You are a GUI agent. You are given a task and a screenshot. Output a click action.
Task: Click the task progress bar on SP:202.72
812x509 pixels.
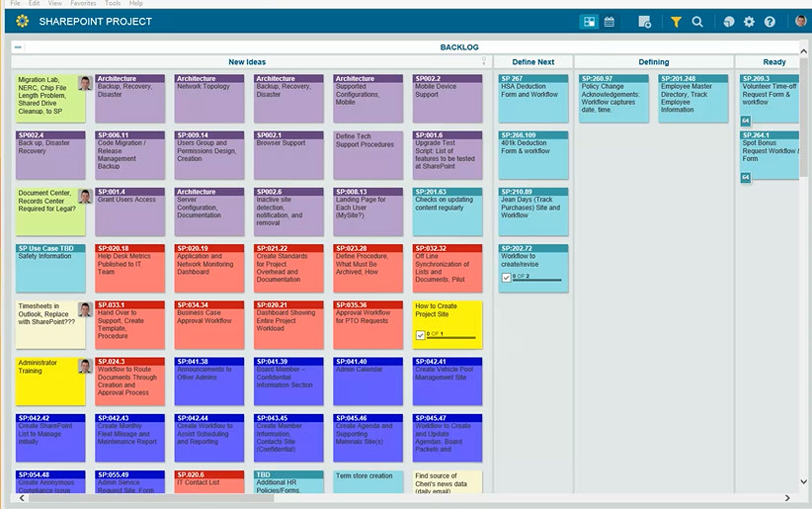point(541,279)
